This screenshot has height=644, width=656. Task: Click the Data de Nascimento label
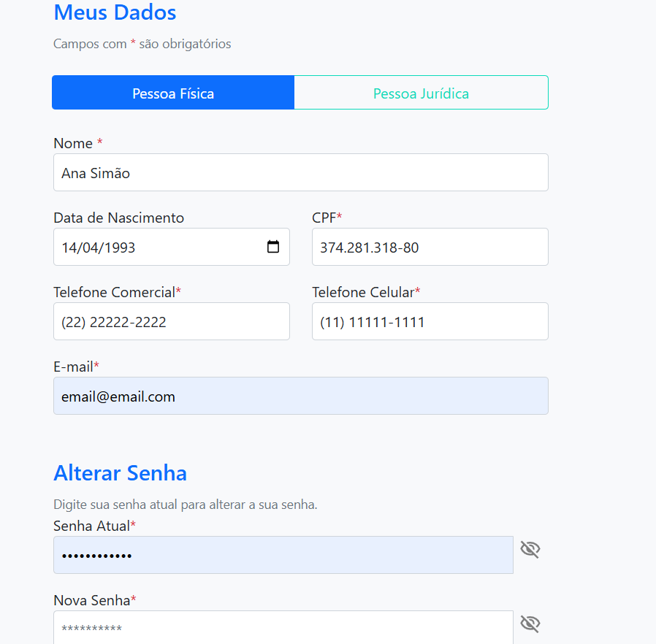point(118,218)
